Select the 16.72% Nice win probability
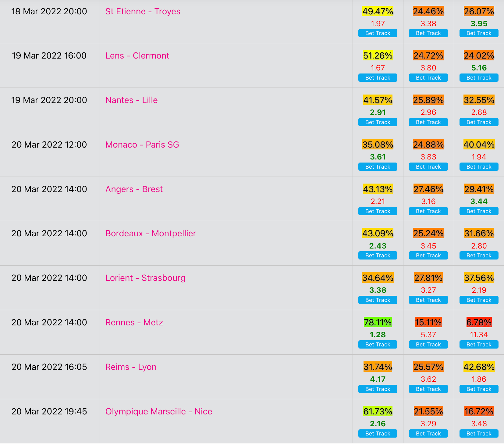 [479, 412]
